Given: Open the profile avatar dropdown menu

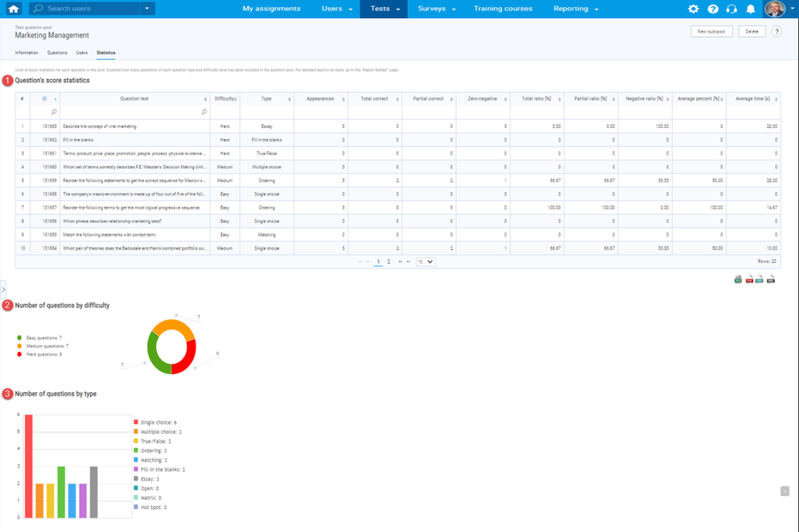Looking at the screenshot, I should click(776, 9).
